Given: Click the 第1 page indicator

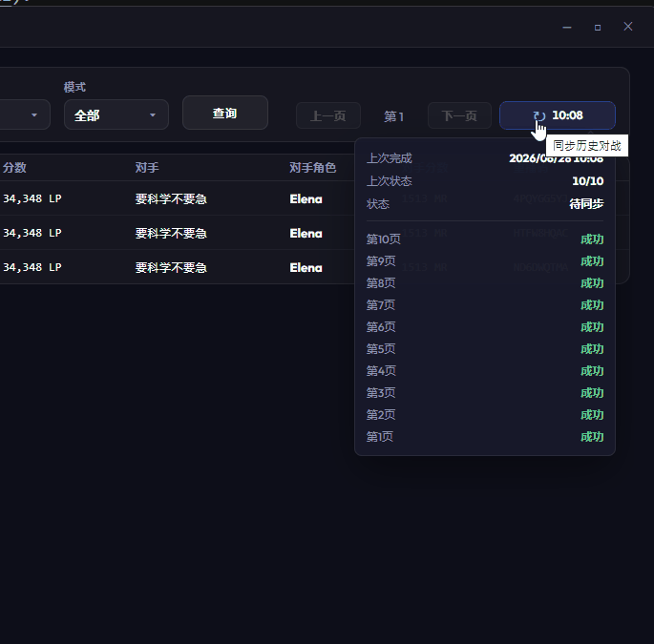Looking at the screenshot, I should pyautogui.click(x=393, y=116).
